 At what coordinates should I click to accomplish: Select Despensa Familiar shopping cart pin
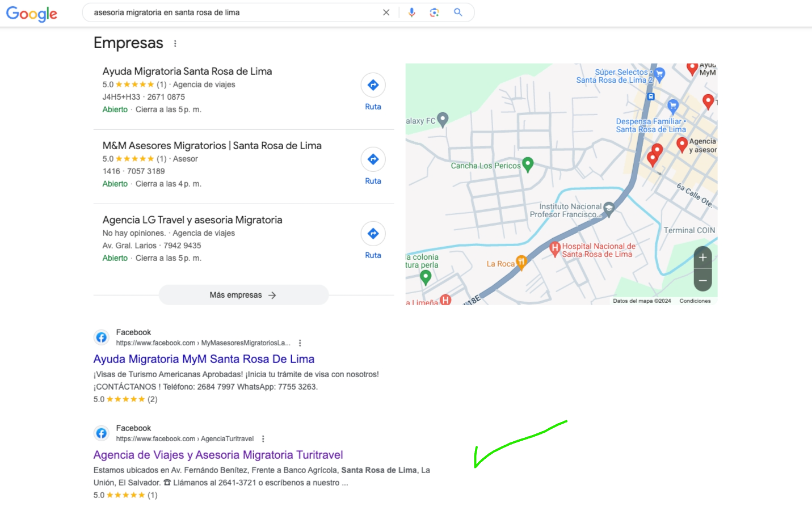[673, 106]
